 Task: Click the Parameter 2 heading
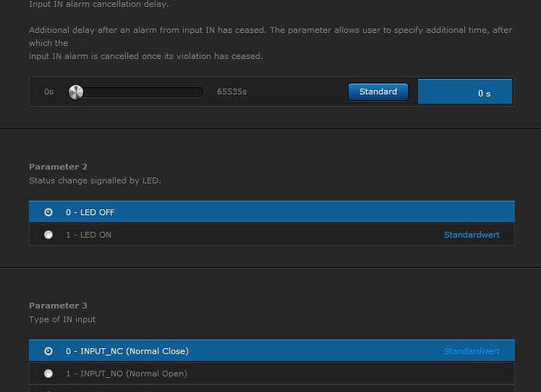point(58,167)
